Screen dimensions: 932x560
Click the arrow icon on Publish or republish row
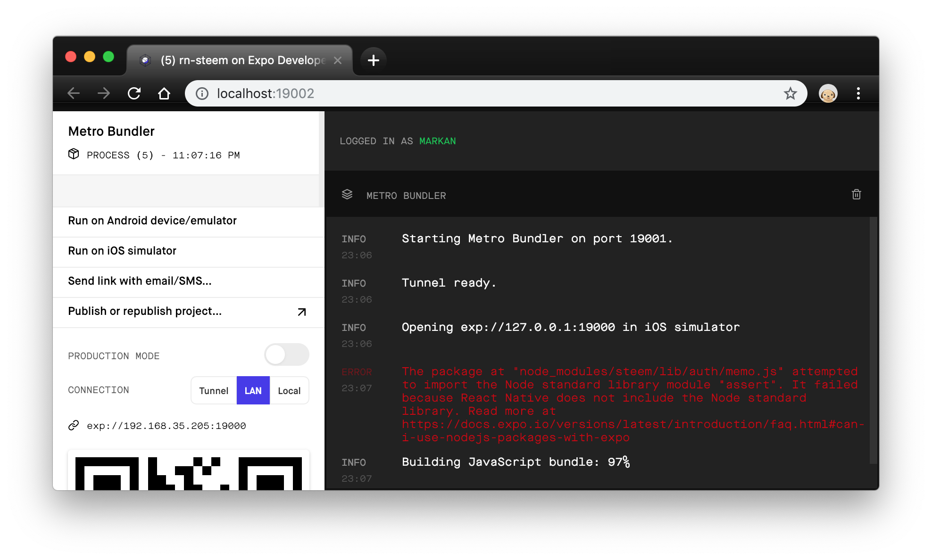[x=302, y=312]
